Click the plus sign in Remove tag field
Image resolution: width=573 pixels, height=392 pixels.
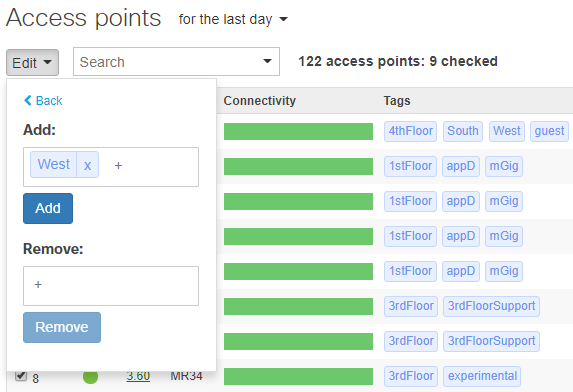coord(38,284)
